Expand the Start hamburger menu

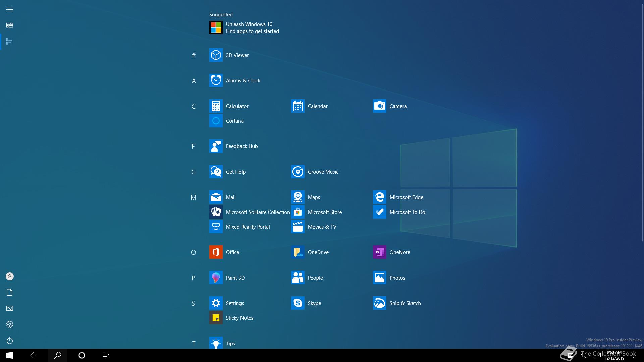10,9
